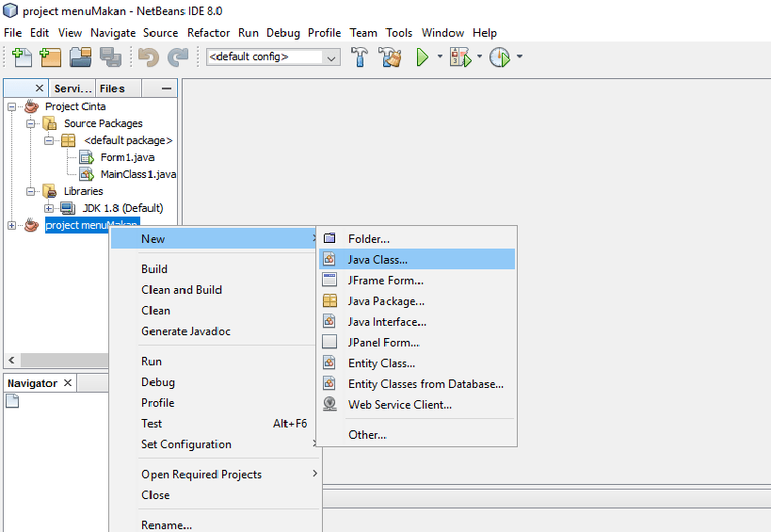The width and height of the screenshot is (771, 532).
Task: Open the Run Project dropdown arrow
Action: [x=440, y=56]
